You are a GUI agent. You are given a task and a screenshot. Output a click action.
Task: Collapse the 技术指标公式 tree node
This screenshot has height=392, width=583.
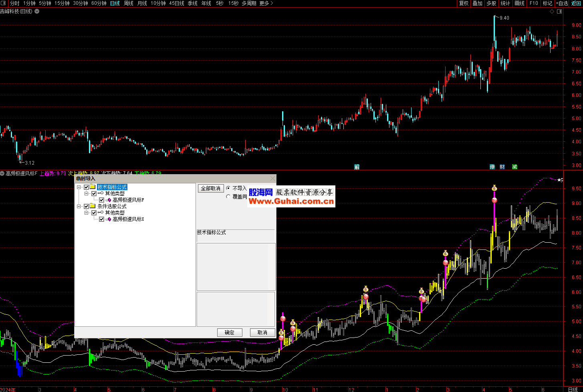pyautogui.click(x=79, y=187)
